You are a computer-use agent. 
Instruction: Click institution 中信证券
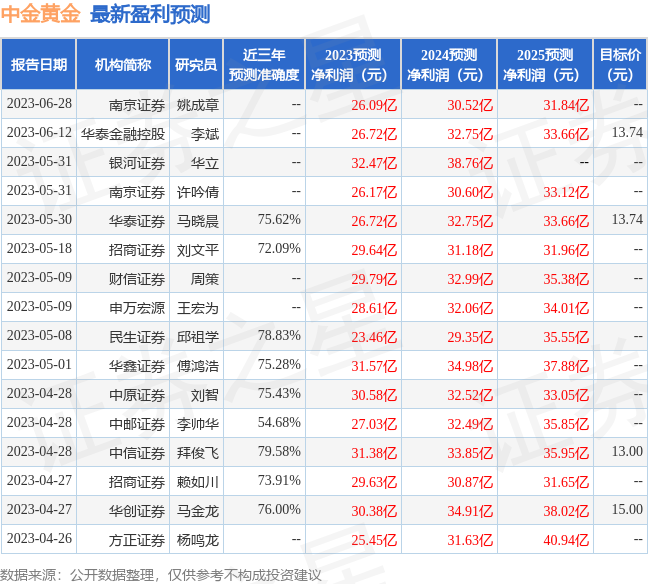pos(137,453)
